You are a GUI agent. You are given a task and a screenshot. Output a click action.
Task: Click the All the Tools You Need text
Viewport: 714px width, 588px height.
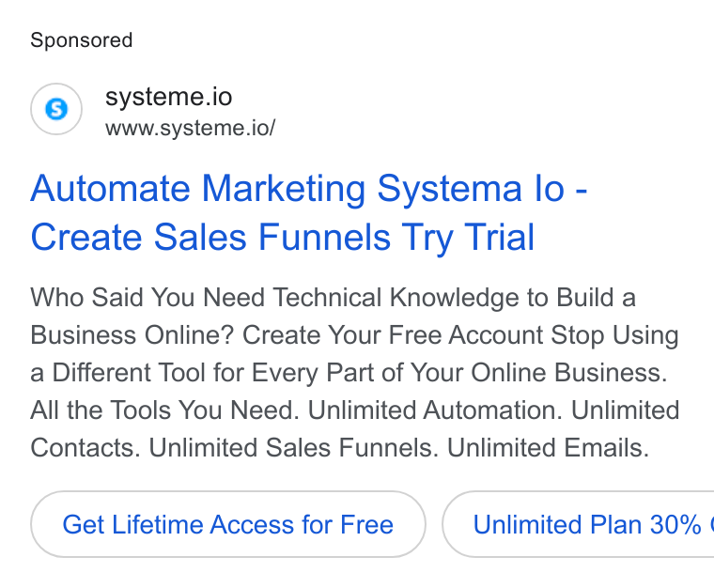tap(164, 410)
